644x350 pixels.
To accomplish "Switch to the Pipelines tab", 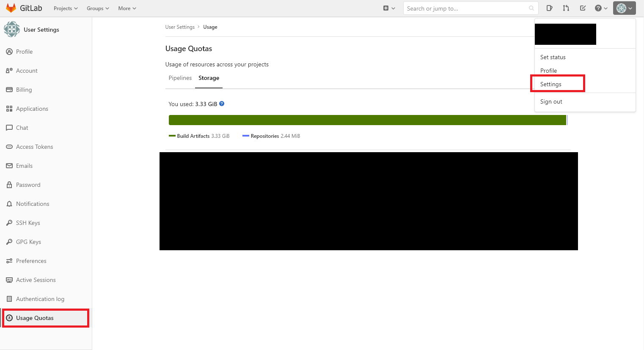I will pyautogui.click(x=180, y=78).
